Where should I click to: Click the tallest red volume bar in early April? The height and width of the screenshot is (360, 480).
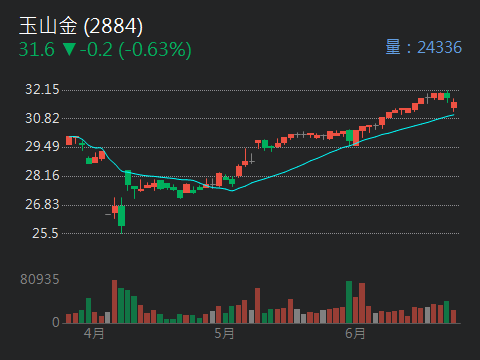114,301
